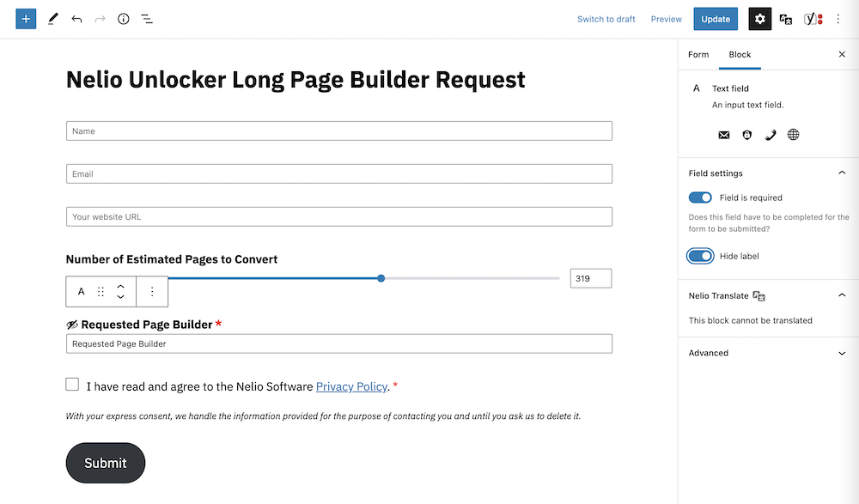
Task: Click the Your website URL field
Action: tap(339, 216)
